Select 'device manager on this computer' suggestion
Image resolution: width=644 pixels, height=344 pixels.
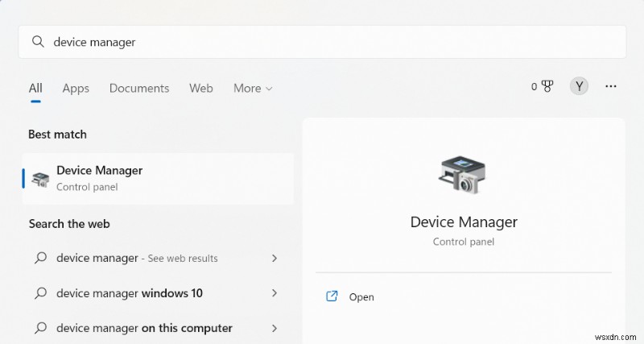coord(158,328)
